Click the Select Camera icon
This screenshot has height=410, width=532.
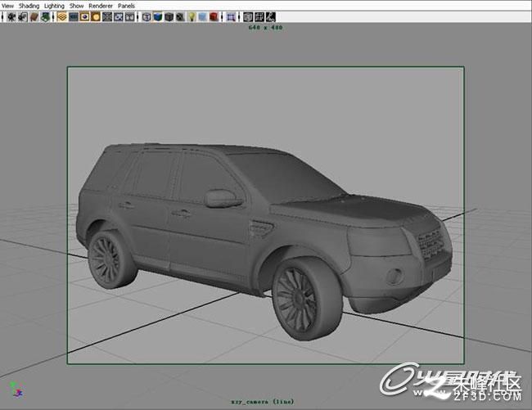coord(11,16)
